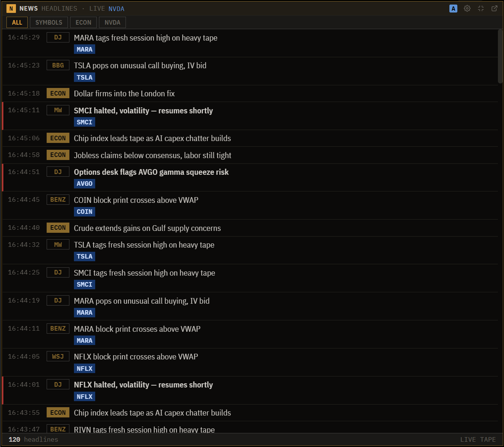This screenshot has width=504, height=447.
Task: Click the TSLA chip under the unusual call buying headline
Action: (85, 77)
